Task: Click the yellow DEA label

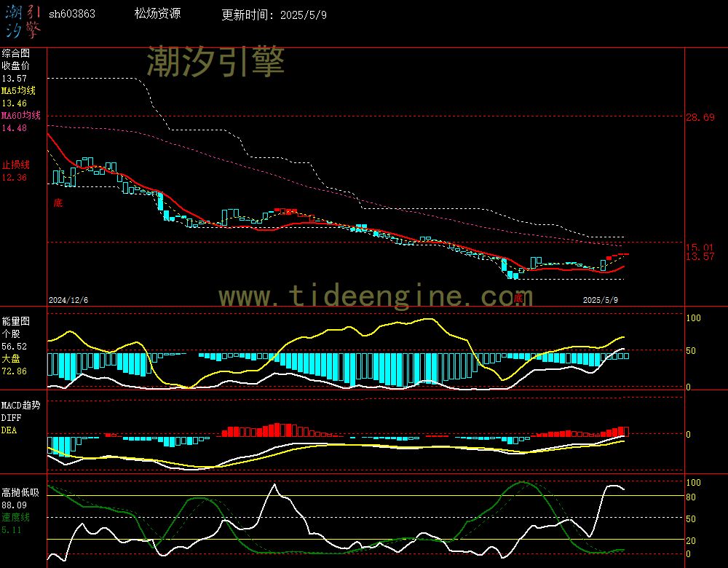Action: click(x=9, y=430)
